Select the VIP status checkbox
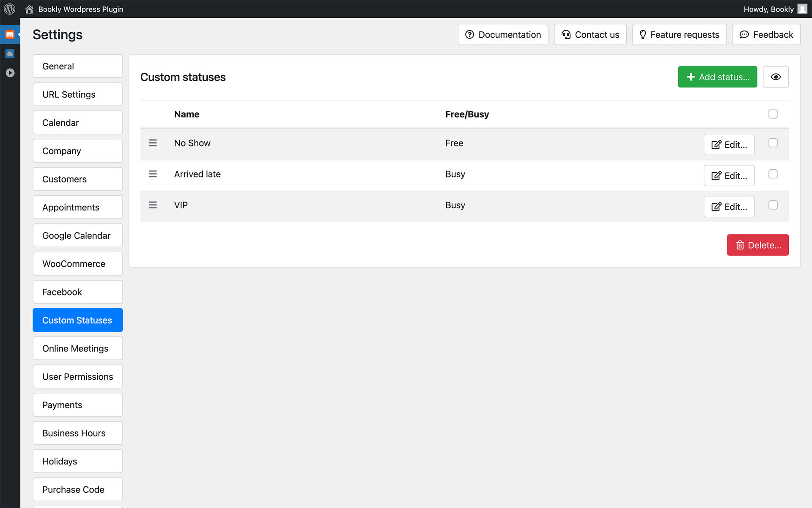812x508 pixels. pos(773,205)
